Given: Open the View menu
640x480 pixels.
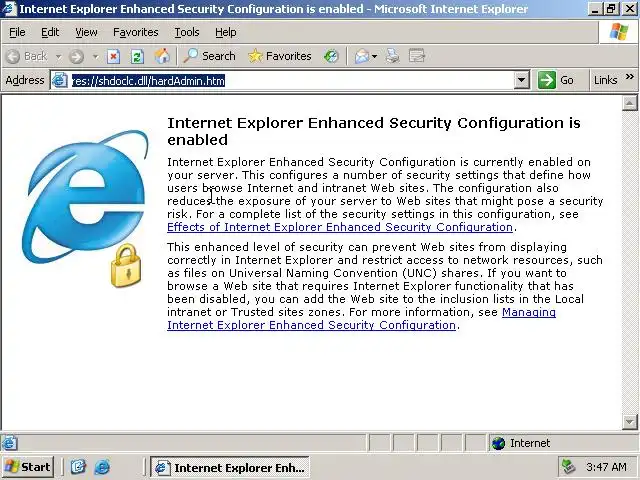Looking at the screenshot, I should coord(86,32).
